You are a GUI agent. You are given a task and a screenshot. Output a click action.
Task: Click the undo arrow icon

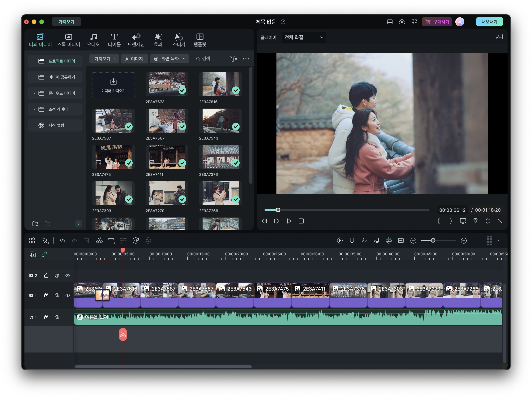[x=62, y=240]
